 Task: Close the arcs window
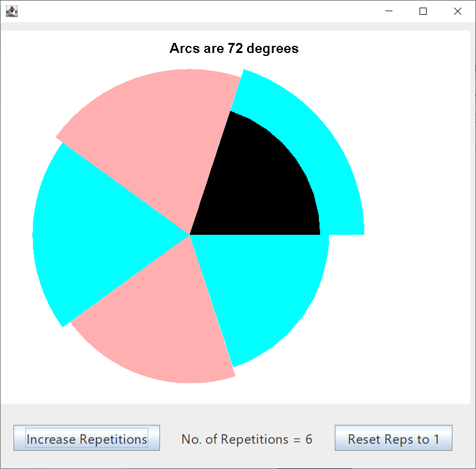[x=458, y=11]
